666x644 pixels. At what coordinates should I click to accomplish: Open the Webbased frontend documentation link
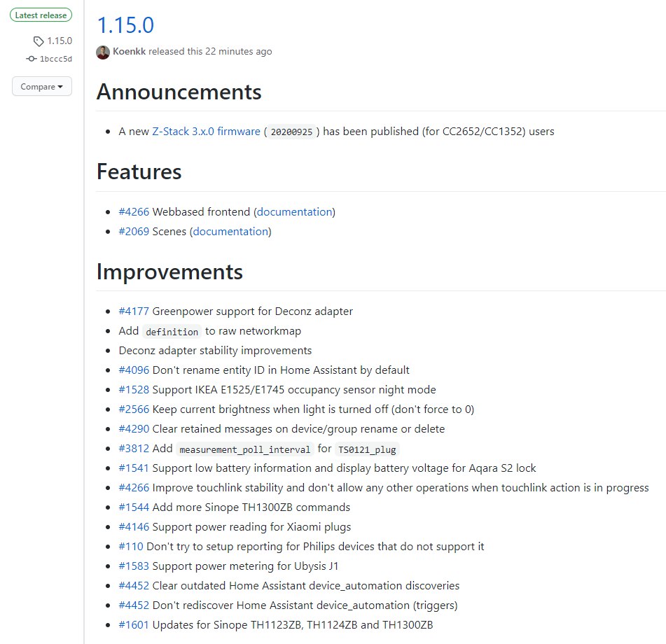[x=294, y=212]
